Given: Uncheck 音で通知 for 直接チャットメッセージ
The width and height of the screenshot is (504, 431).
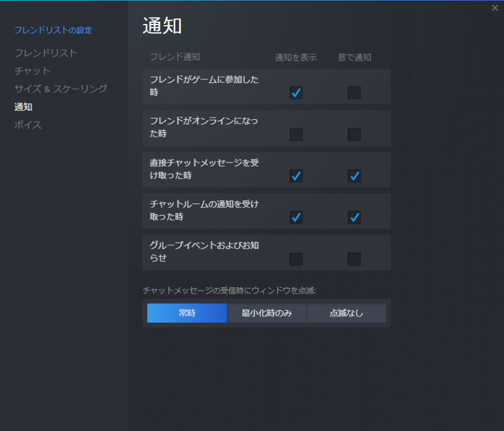Looking at the screenshot, I should [354, 176].
